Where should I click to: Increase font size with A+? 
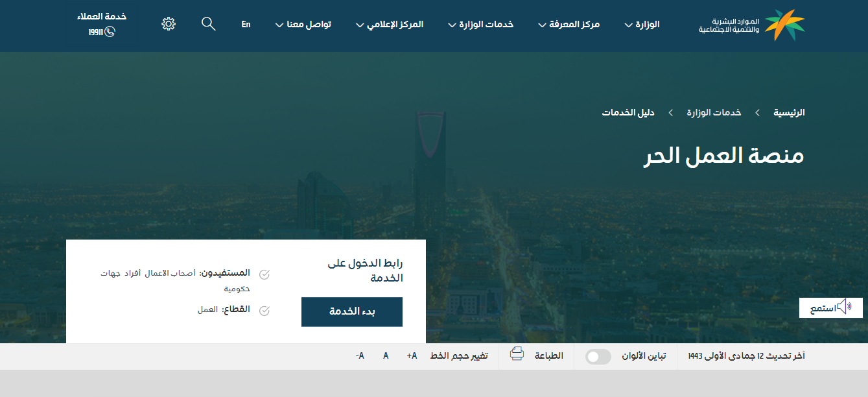click(412, 356)
